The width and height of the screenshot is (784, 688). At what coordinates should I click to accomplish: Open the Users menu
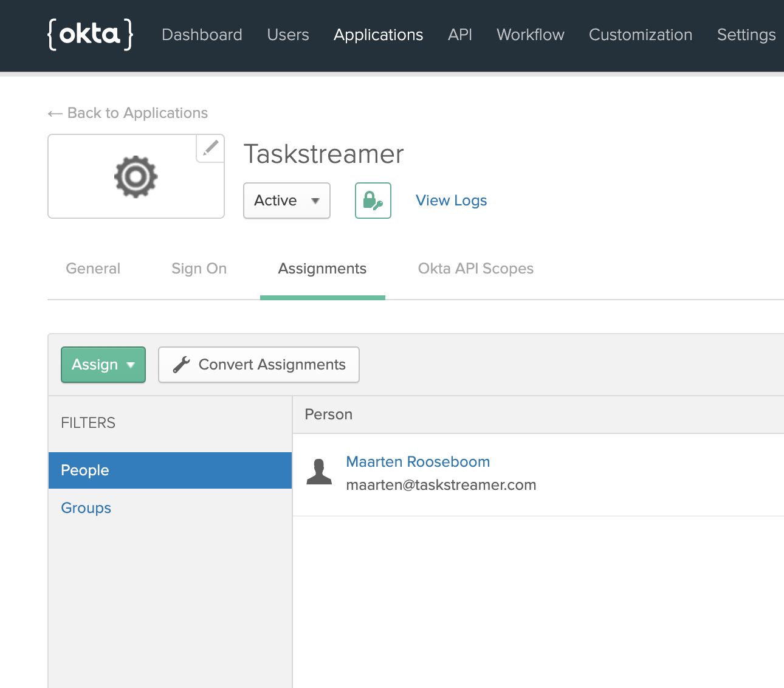point(288,35)
